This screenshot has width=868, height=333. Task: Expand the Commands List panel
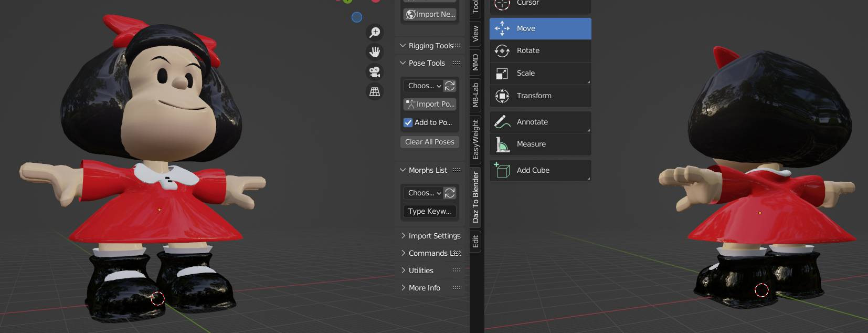(x=403, y=253)
